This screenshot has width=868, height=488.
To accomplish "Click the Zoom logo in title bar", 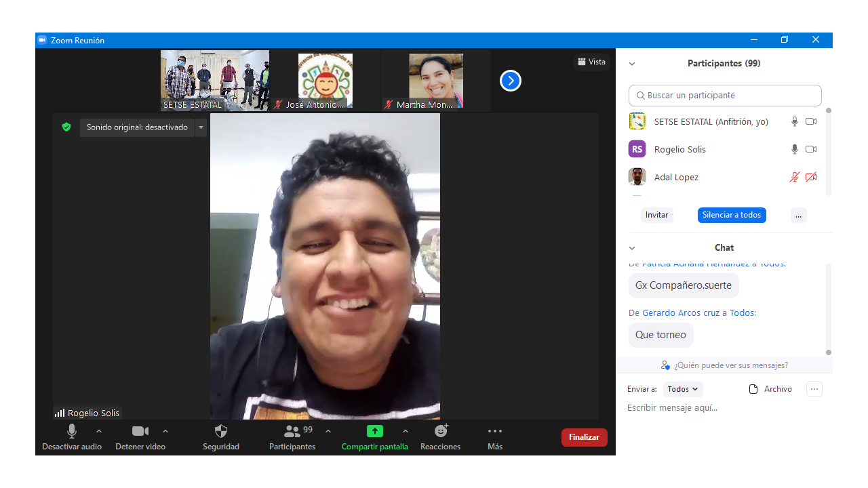I will [x=42, y=40].
